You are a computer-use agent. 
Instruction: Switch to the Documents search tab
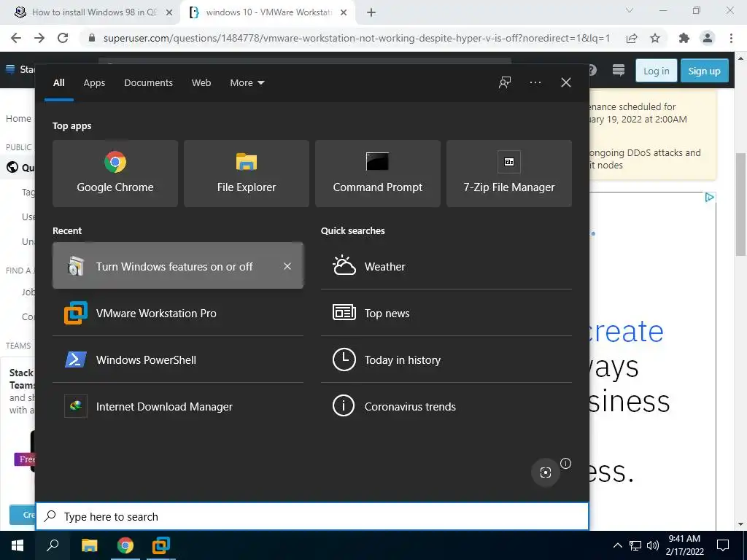pyautogui.click(x=148, y=83)
